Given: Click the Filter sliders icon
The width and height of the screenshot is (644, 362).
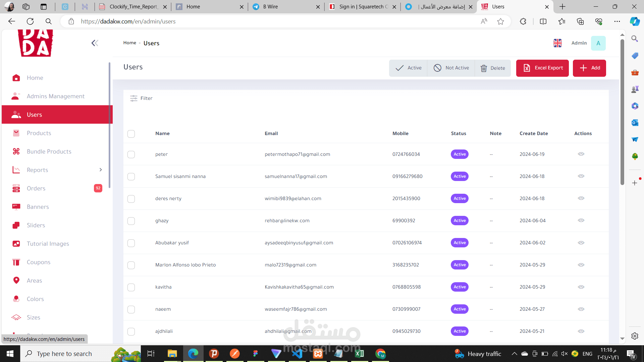Looking at the screenshot, I should pyautogui.click(x=134, y=98).
